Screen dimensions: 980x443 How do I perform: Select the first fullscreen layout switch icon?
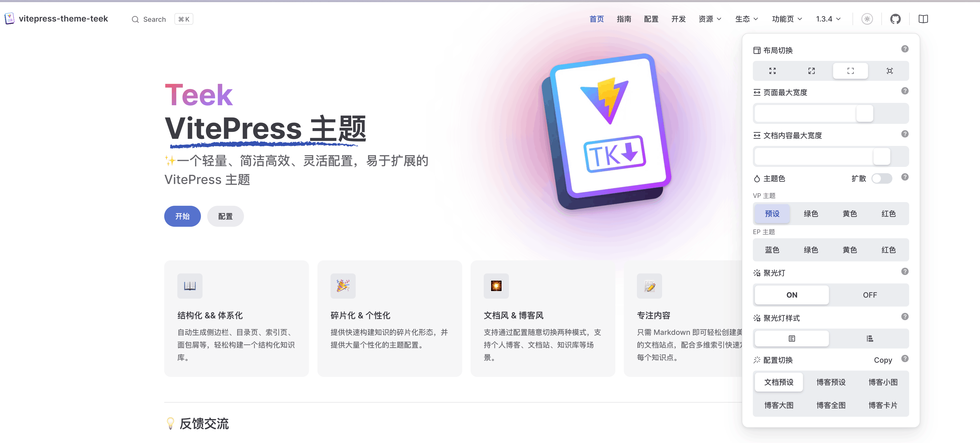point(772,71)
